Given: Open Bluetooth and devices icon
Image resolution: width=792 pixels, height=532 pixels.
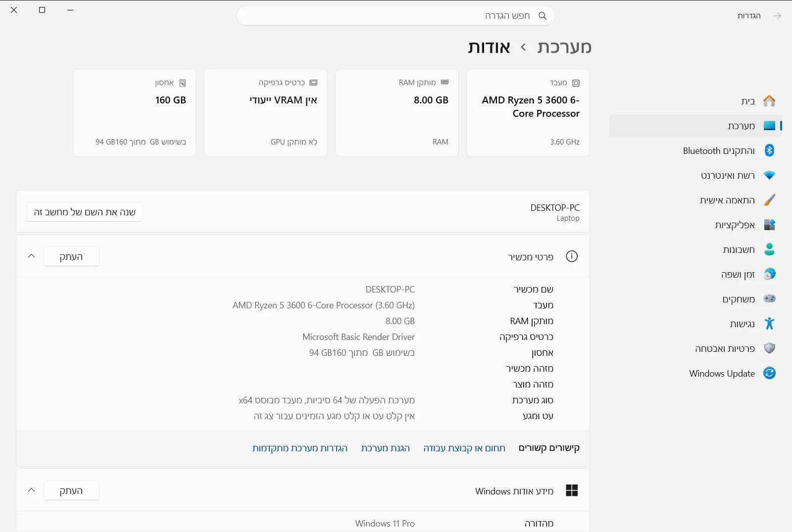Looking at the screenshot, I should 769,150.
